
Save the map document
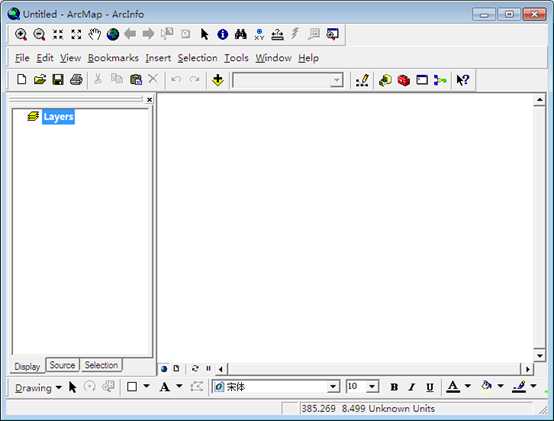[58, 79]
